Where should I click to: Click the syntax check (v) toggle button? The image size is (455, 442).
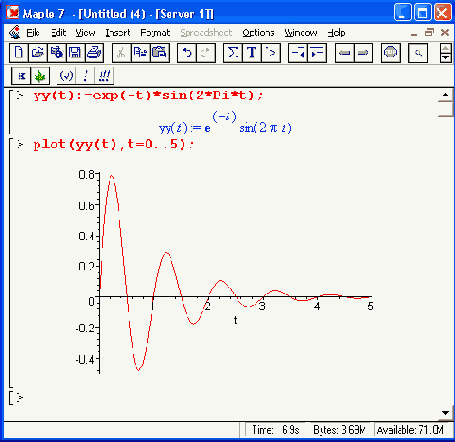pos(66,76)
